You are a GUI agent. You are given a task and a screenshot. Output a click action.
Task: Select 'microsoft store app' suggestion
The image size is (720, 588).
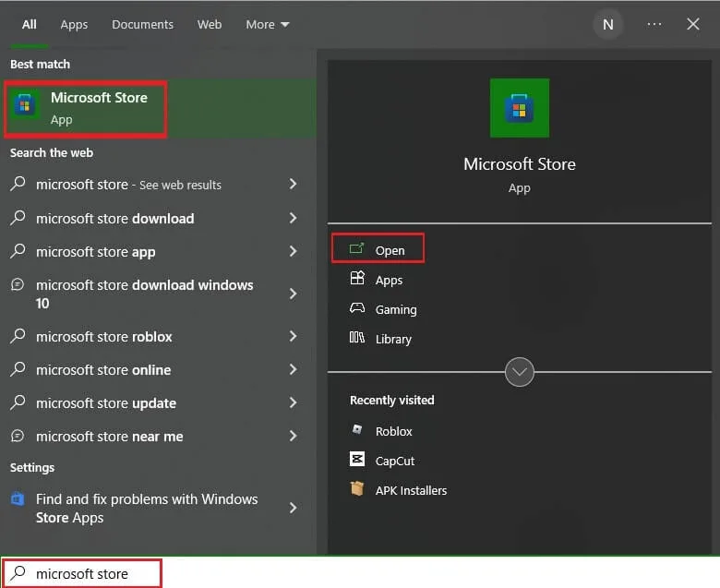coord(156,252)
